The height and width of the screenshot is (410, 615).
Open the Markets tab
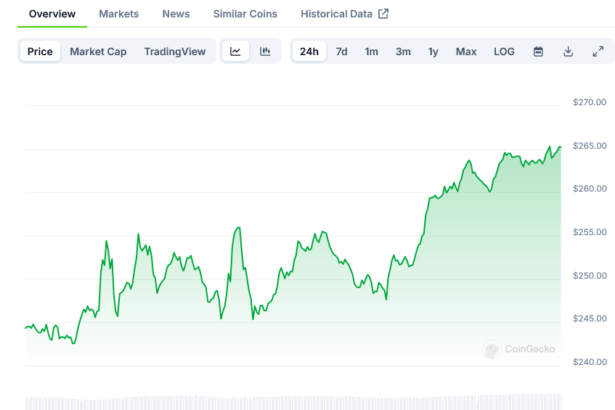[119, 14]
